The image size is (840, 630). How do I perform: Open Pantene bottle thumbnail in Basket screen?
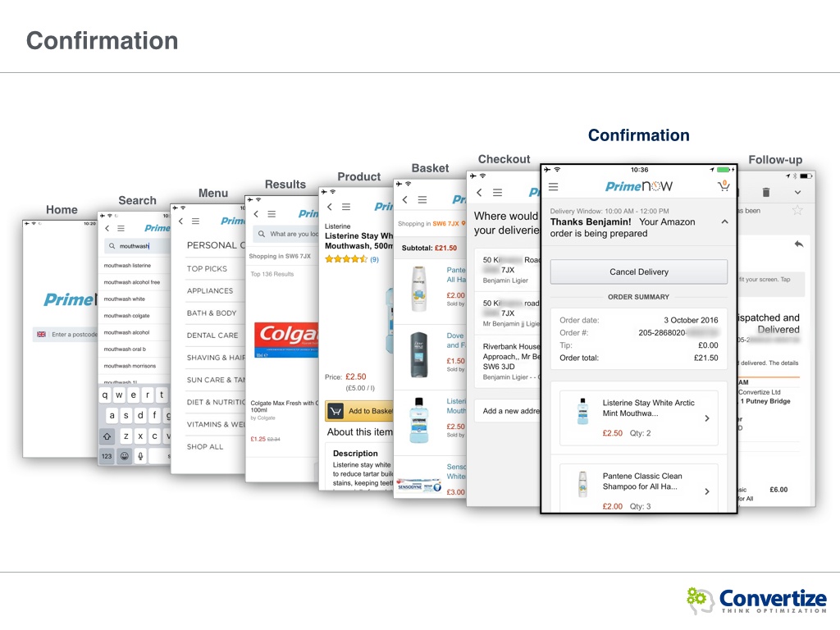click(419, 290)
